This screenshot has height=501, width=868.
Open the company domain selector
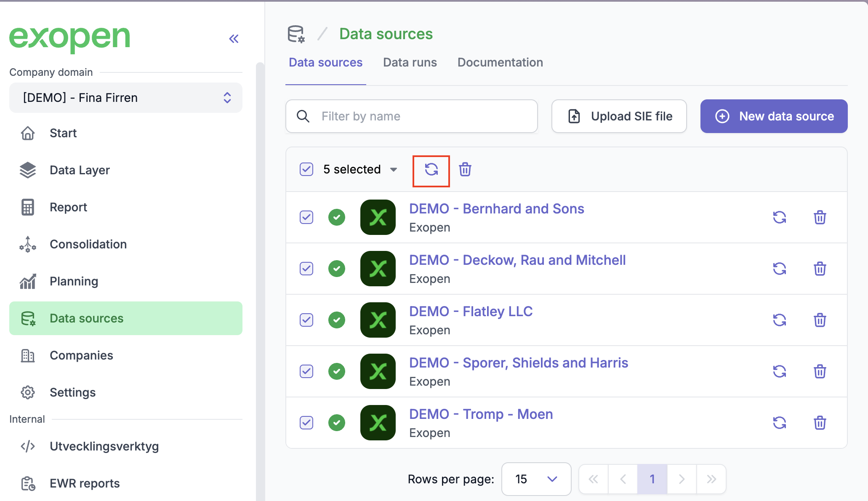click(126, 98)
